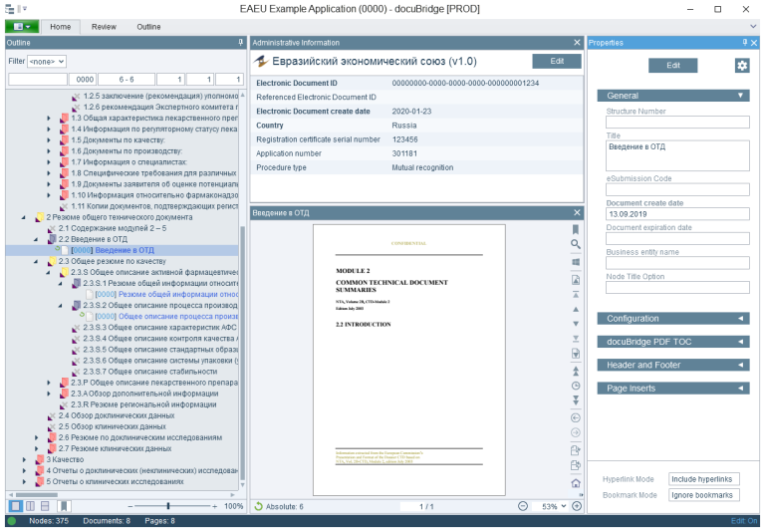Click the upper document-with-arrow icon
The image size is (765, 532).
[x=575, y=450]
